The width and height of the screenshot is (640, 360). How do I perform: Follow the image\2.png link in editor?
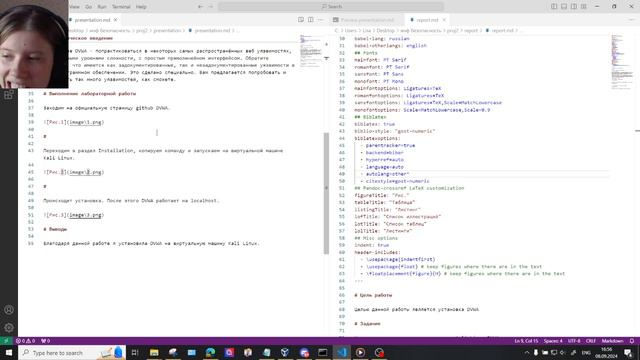click(x=86, y=172)
